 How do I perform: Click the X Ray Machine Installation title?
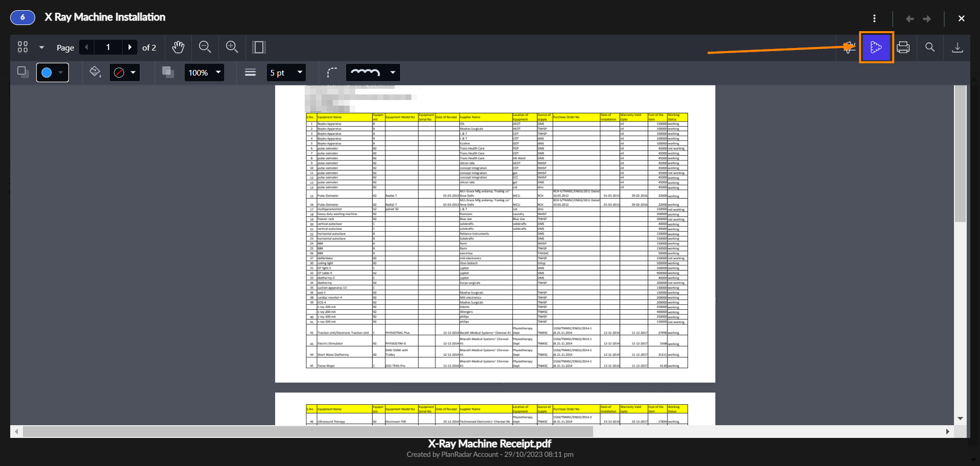point(105,17)
